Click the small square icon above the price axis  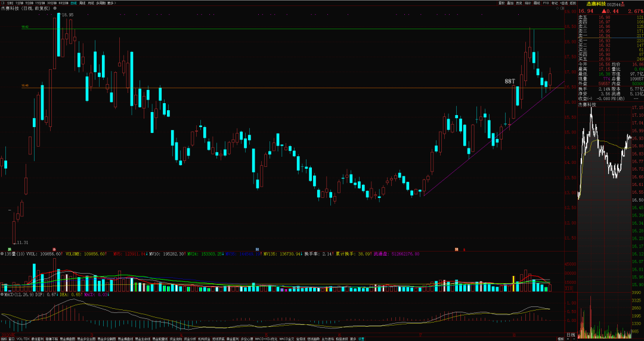click(x=562, y=8)
